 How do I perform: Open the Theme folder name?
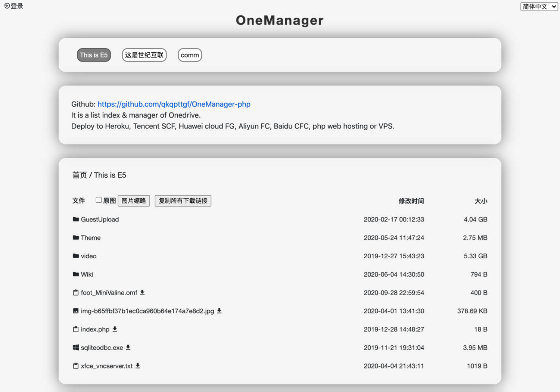91,238
